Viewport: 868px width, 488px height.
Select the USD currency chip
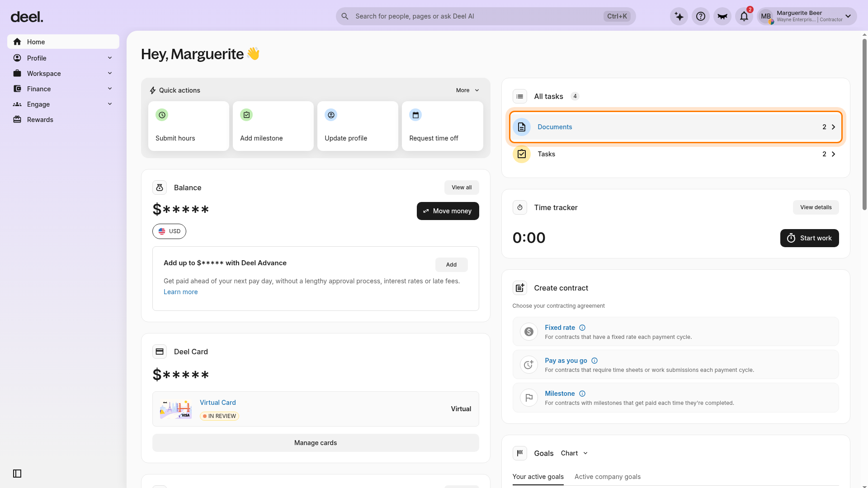pos(169,231)
